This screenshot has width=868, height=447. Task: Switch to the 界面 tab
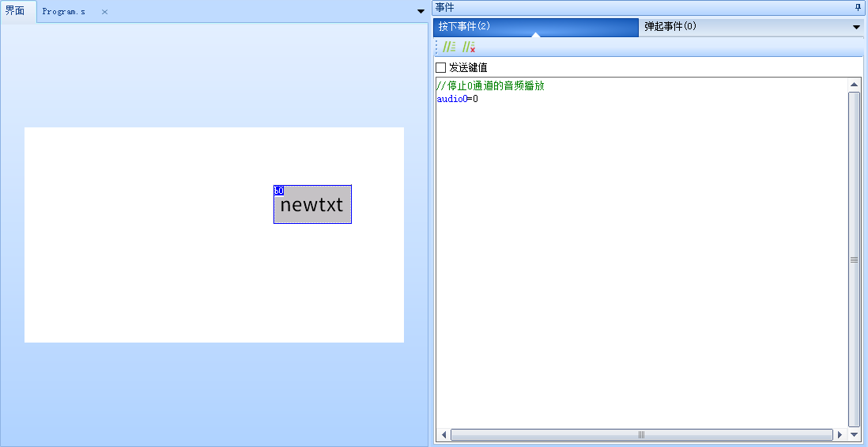[16, 11]
